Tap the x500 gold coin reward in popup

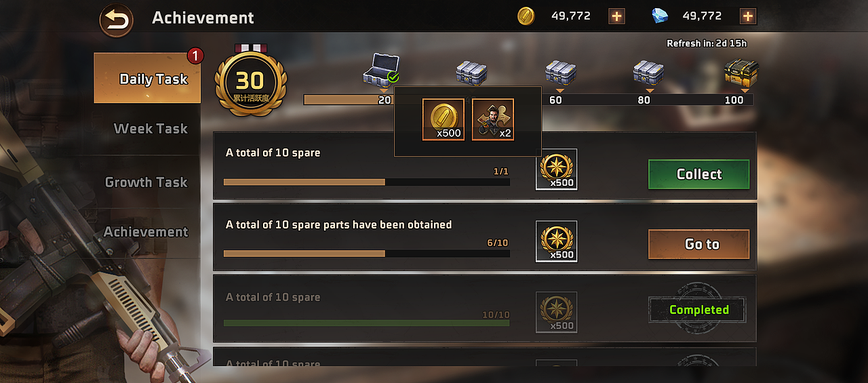click(443, 119)
